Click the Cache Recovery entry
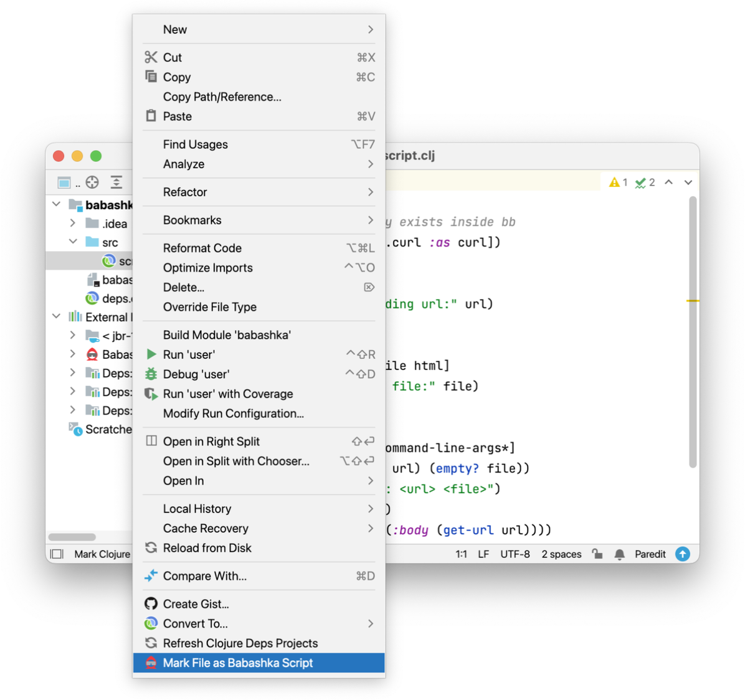 pos(259,528)
